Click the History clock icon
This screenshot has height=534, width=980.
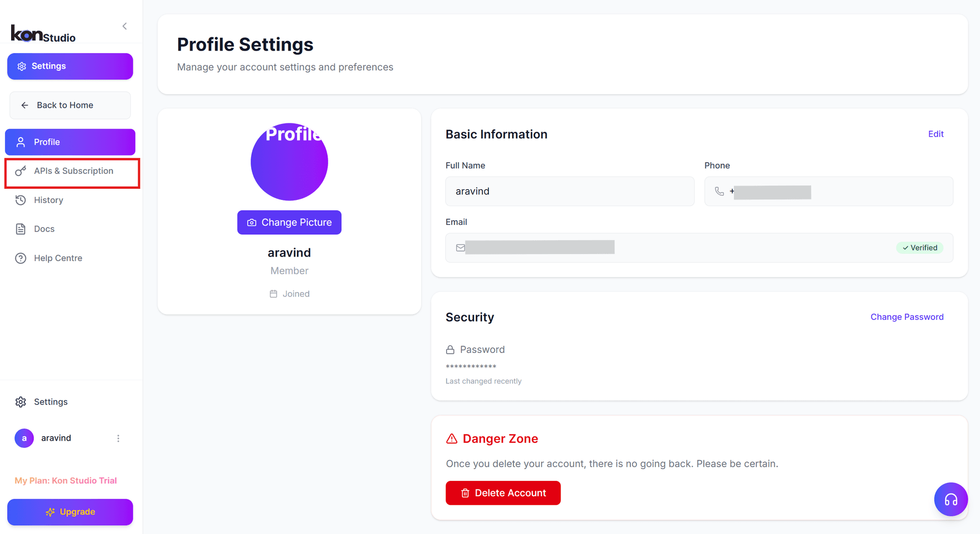tap(20, 200)
